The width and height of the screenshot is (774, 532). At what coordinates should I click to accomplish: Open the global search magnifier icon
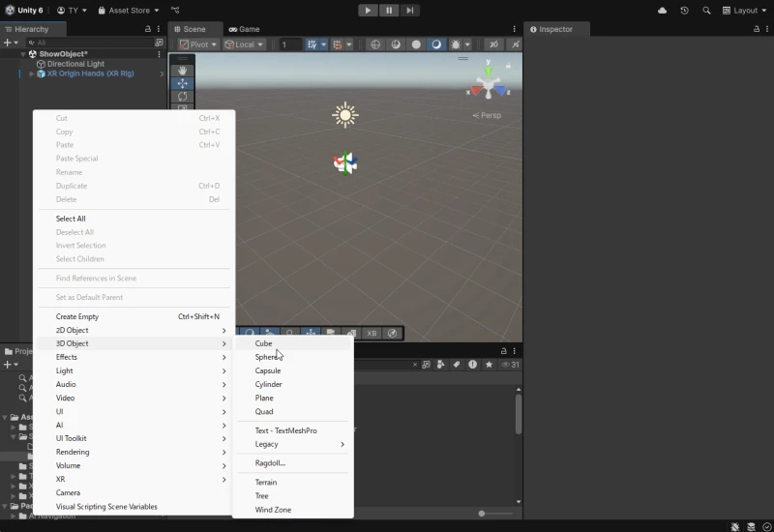pyautogui.click(x=706, y=11)
